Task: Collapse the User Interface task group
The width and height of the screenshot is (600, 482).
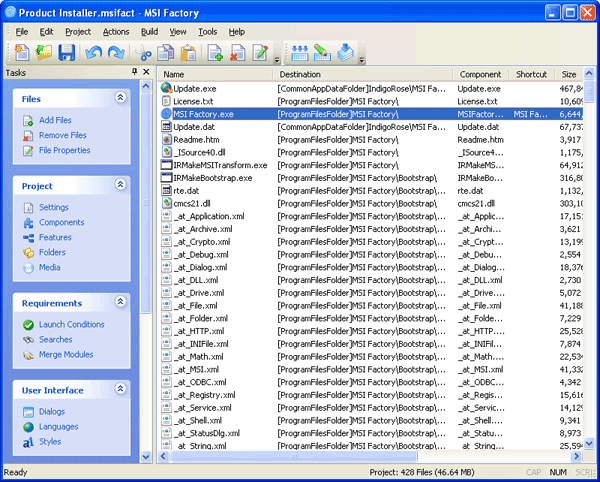Action: [121, 389]
